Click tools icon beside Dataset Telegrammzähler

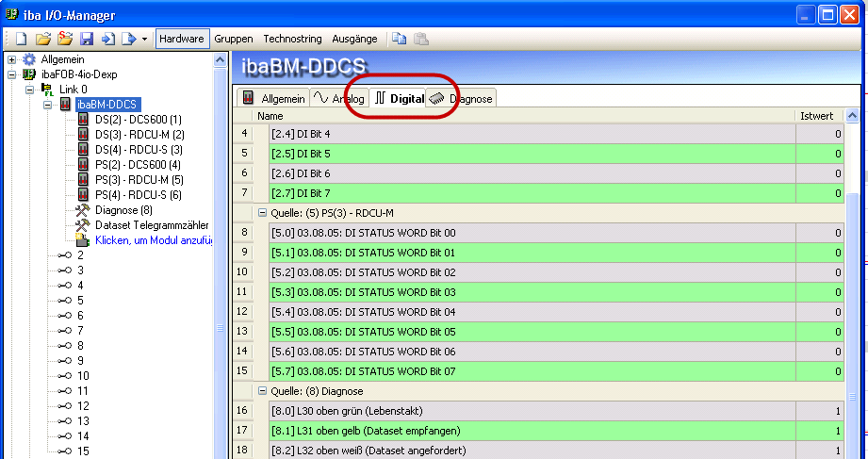click(x=83, y=225)
